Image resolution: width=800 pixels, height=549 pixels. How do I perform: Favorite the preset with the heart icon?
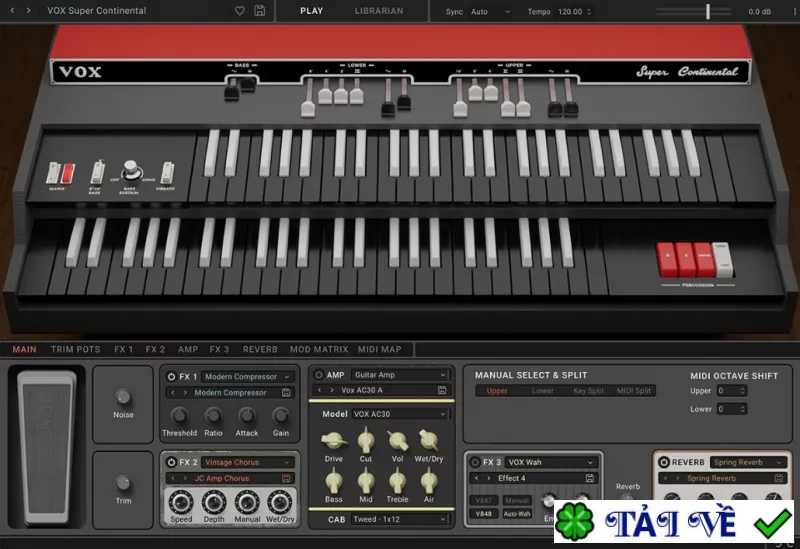[x=239, y=11]
